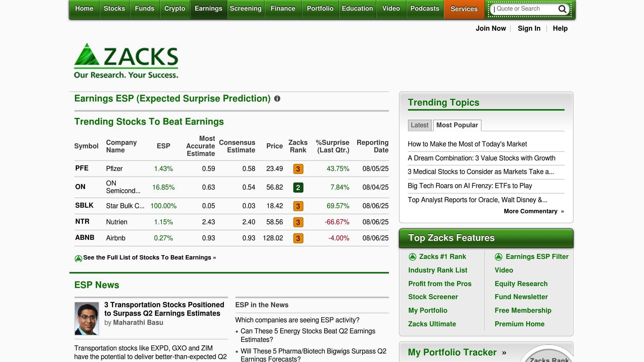Open Equity Research link
Viewport: 644px width, 362px height.
pyautogui.click(x=521, y=284)
